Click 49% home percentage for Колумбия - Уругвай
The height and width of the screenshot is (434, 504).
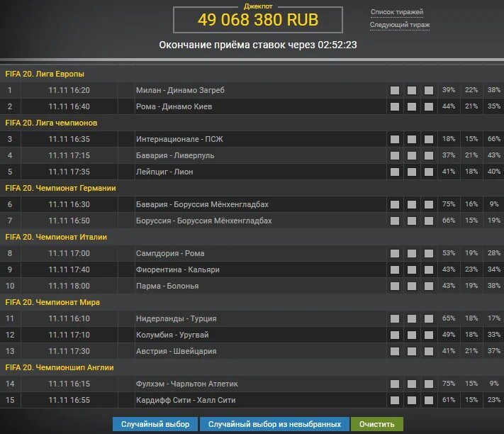coord(449,335)
